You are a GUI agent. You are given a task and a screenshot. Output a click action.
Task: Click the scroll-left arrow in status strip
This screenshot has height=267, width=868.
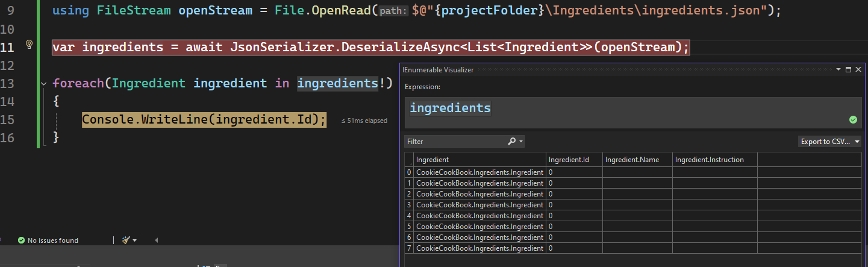(157, 240)
